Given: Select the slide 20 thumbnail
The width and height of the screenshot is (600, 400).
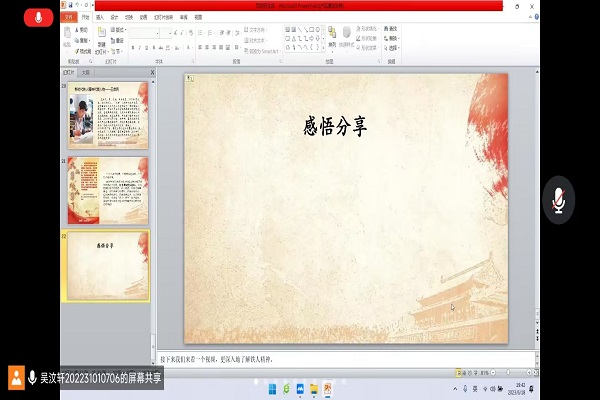Looking at the screenshot, I should coord(107,115).
